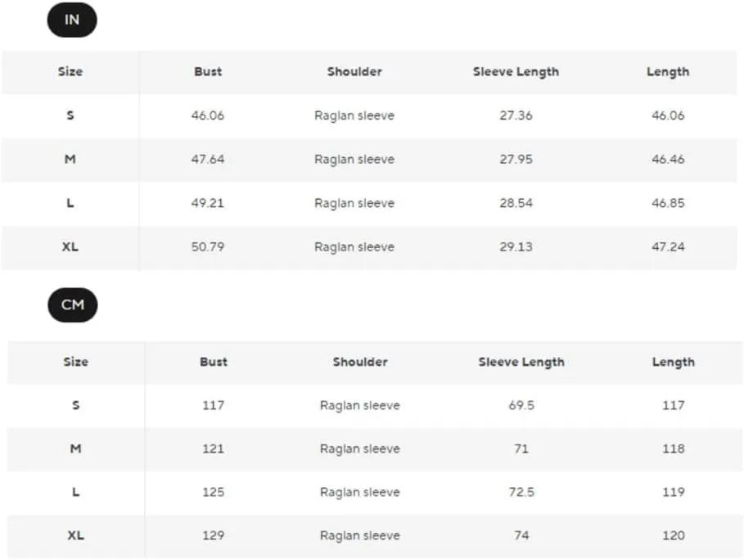
Task: Select size L in the centimeters table
Action: (76, 492)
